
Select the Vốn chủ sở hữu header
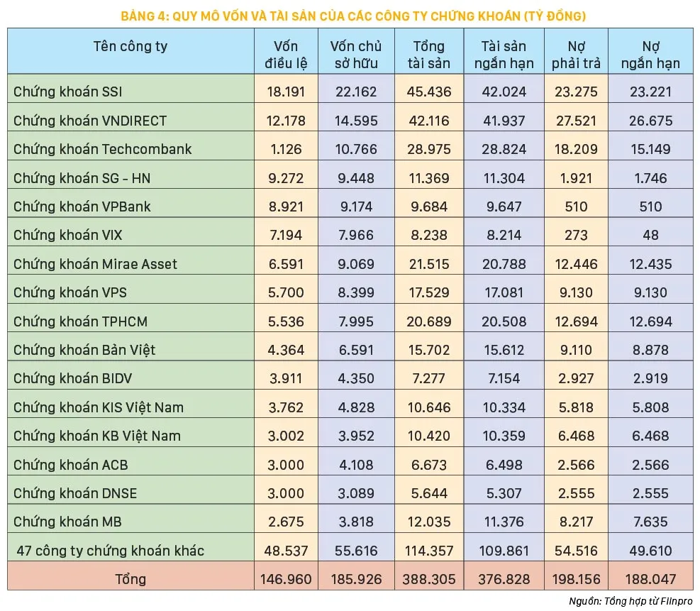click(356, 55)
